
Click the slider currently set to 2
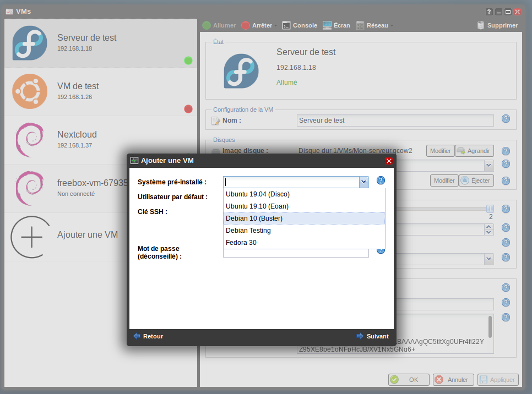(x=490, y=209)
